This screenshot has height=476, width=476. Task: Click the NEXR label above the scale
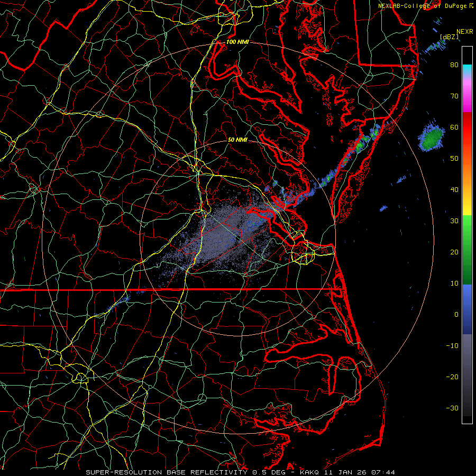[464, 32]
